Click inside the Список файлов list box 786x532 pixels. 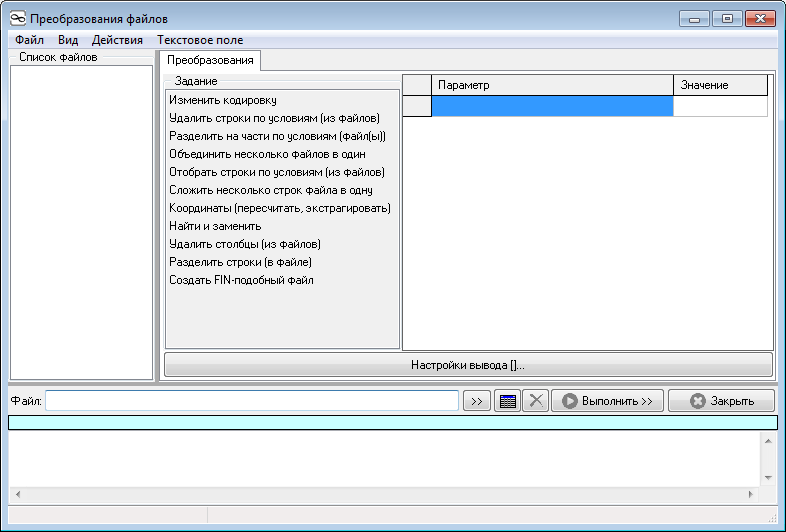click(82, 223)
